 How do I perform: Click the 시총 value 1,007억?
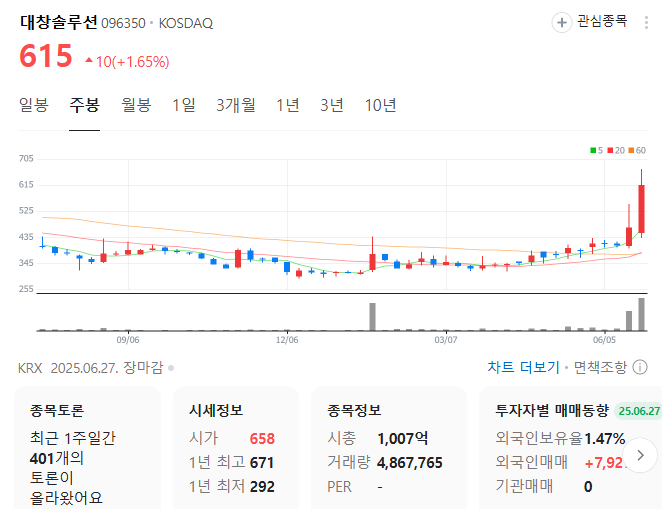click(403, 439)
